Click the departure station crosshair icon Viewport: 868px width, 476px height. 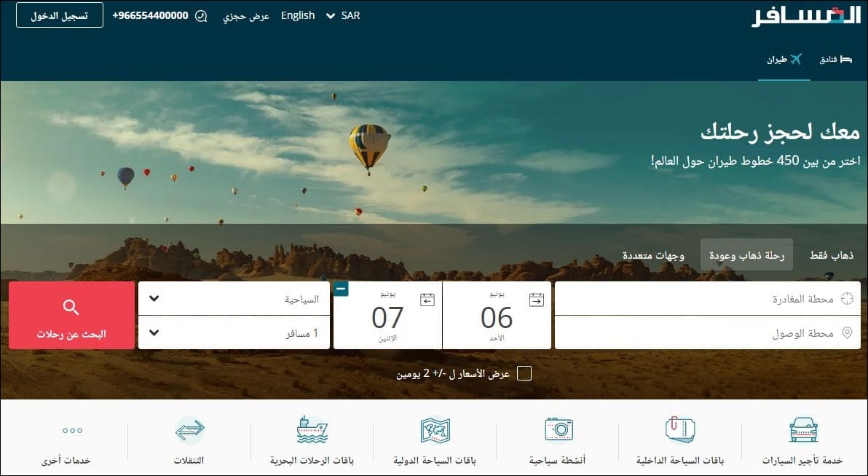click(847, 299)
